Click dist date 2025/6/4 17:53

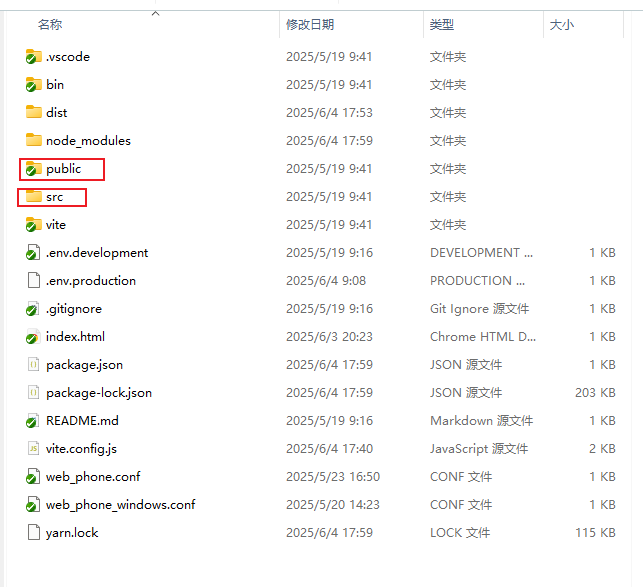tap(329, 112)
